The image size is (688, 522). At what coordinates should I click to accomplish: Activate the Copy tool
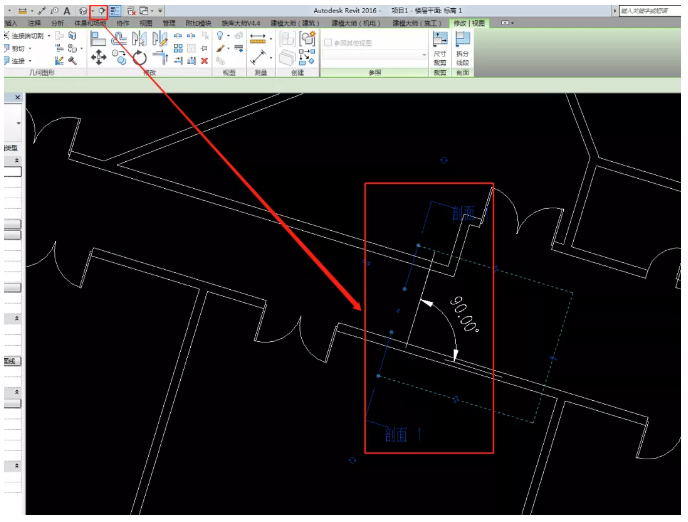pyautogui.click(x=119, y=57)
